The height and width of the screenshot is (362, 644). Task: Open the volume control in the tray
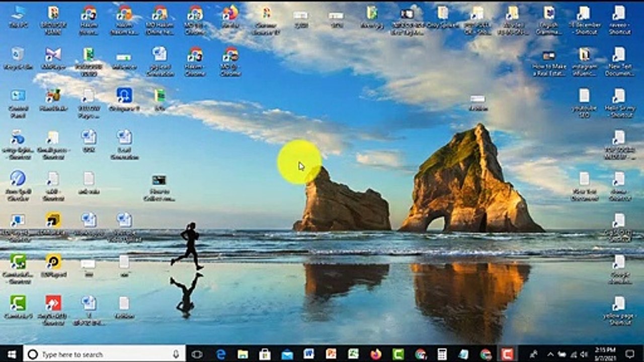click(x=583, y=354)
